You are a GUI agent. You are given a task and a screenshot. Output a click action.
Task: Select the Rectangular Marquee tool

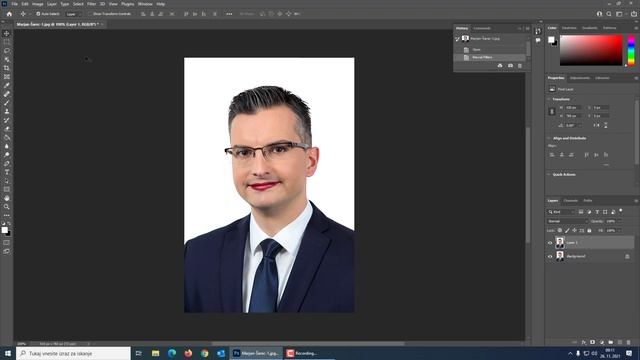pyautogui.click(x=7, y=42)
